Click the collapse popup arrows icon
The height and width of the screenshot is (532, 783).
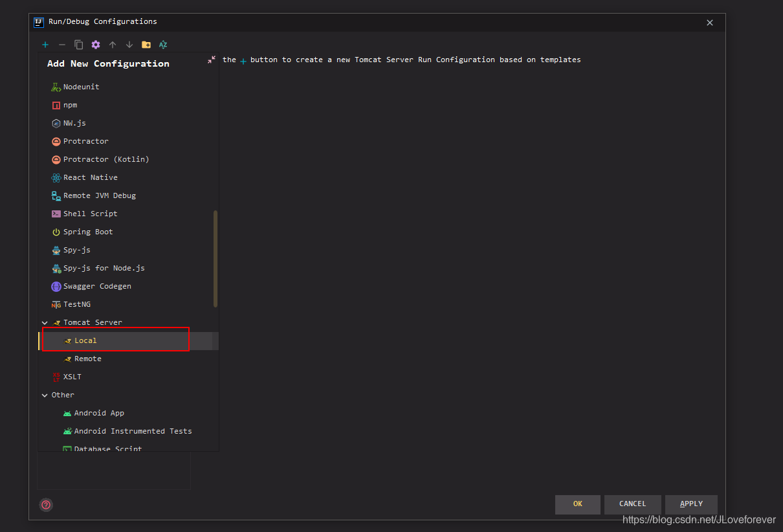tap(212, 60)
